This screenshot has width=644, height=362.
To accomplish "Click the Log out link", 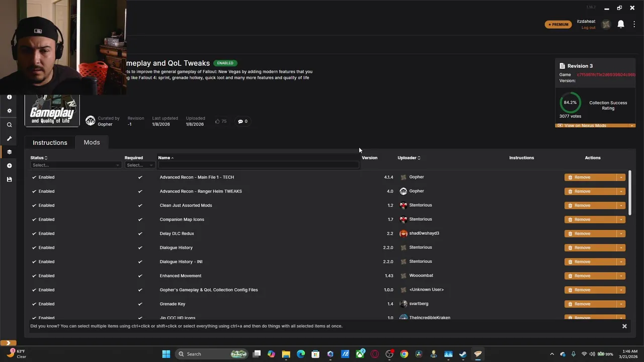I will 588,28.
